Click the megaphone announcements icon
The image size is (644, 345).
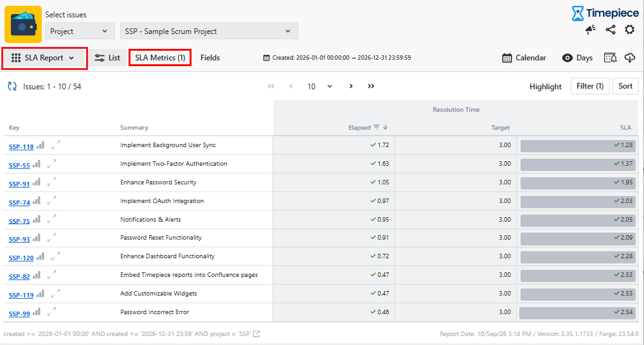591,30
